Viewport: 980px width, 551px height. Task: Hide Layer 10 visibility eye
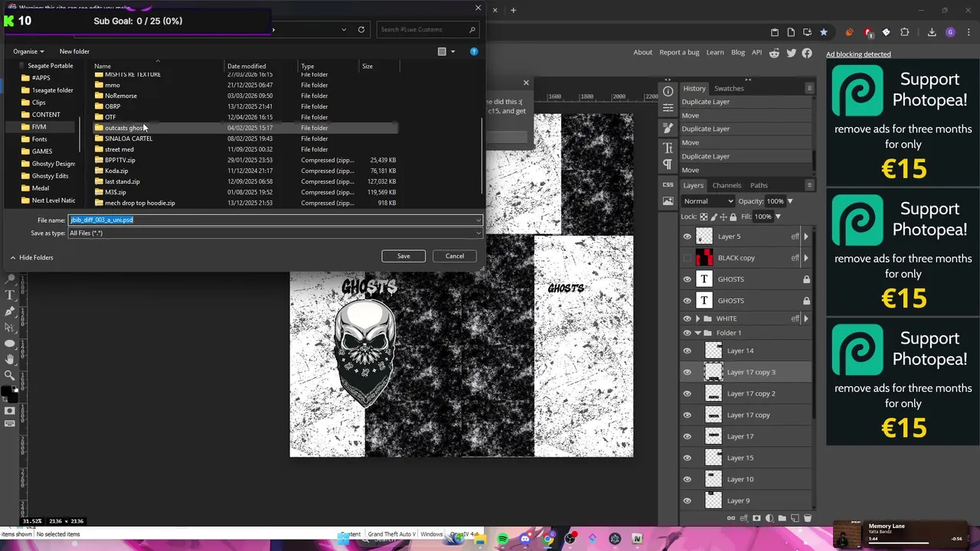pos(687,479)
